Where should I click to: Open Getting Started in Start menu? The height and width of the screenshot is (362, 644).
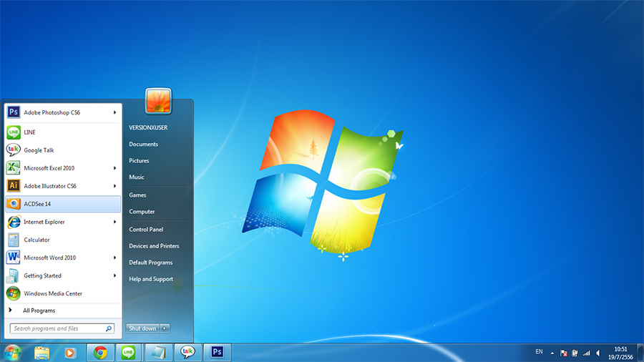pos(63,275)
